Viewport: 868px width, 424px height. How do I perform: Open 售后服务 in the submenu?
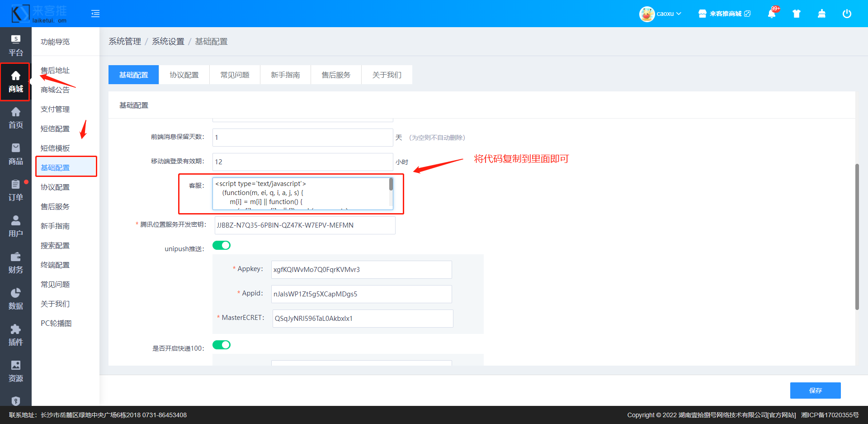[55, 206]
